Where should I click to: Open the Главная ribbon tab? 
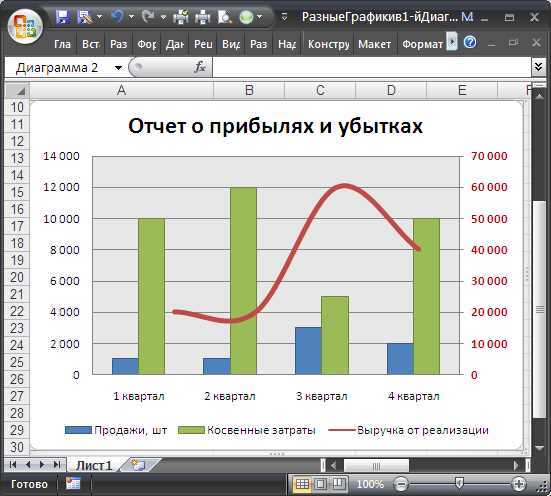point(63,44)
